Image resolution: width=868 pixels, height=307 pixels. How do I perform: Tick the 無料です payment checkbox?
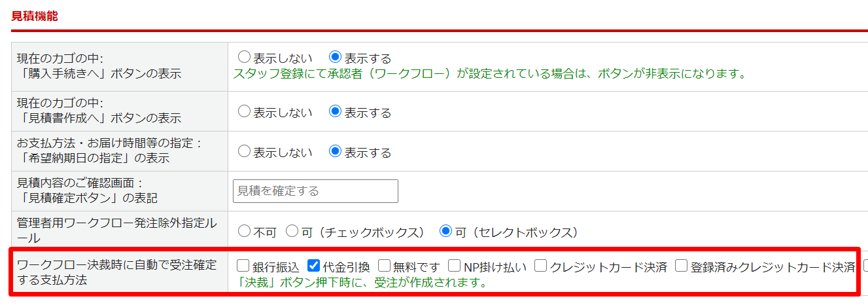(x=385, y=266)
